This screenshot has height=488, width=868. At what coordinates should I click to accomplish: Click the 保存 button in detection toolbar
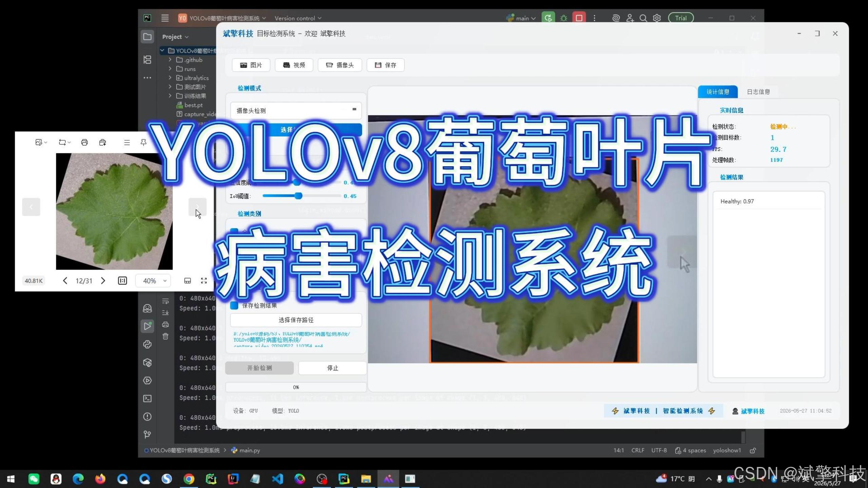386,65
